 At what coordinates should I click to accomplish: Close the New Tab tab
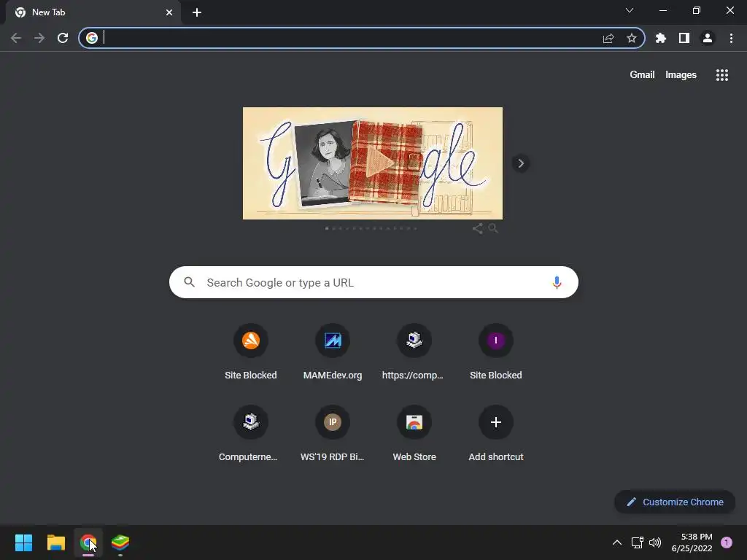point(169,12)
